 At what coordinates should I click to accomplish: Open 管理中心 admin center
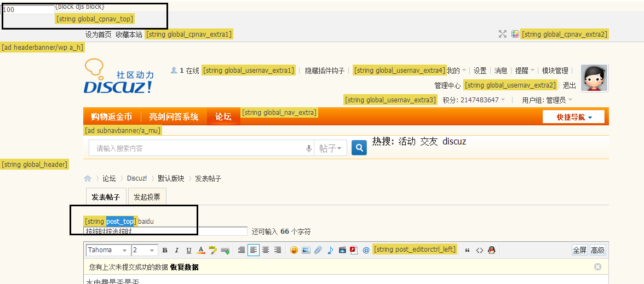[448, 85]
